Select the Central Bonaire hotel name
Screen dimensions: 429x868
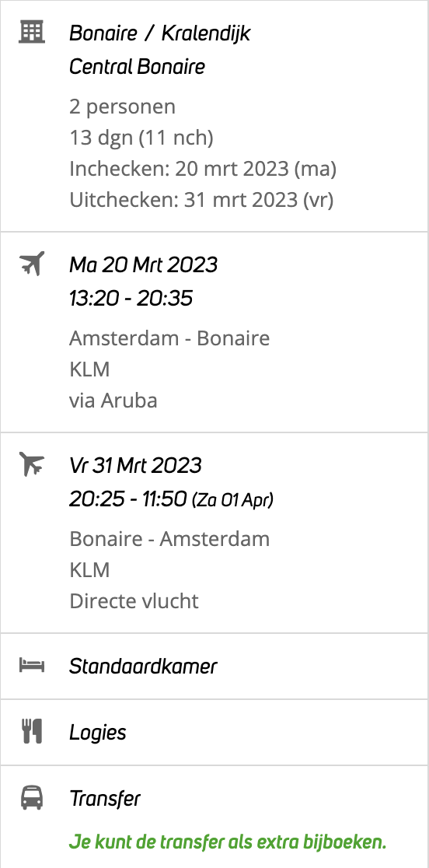137,66
